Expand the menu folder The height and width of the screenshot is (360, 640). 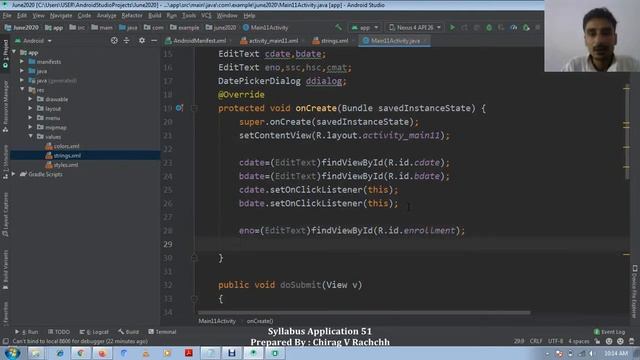tap(31, 118)
